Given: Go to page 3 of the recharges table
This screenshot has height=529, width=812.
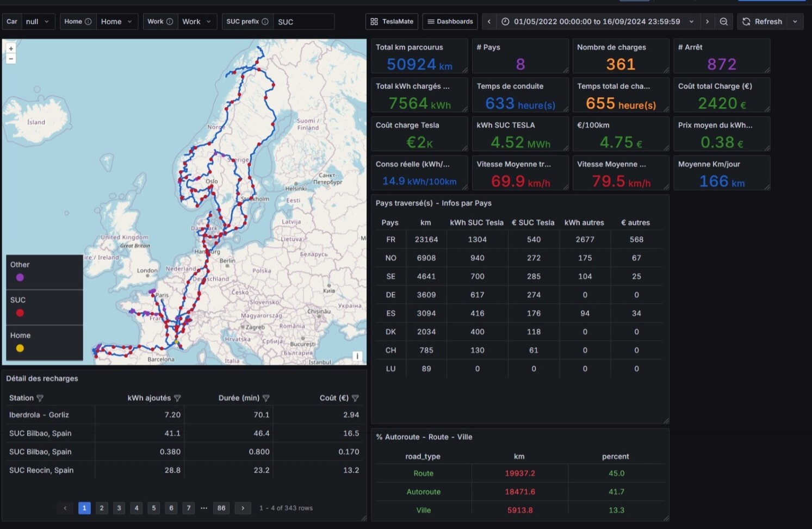Looking at the screenshot, I should pos(119,508).
